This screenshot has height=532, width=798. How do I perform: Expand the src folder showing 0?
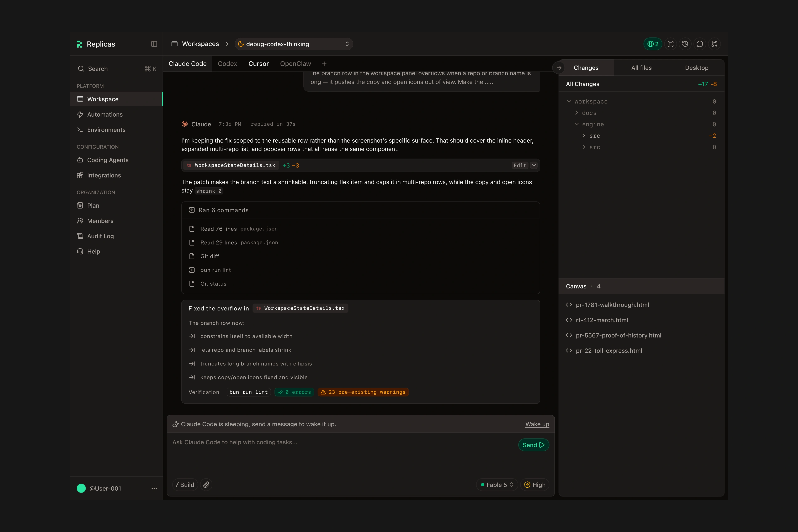[584, 147]
